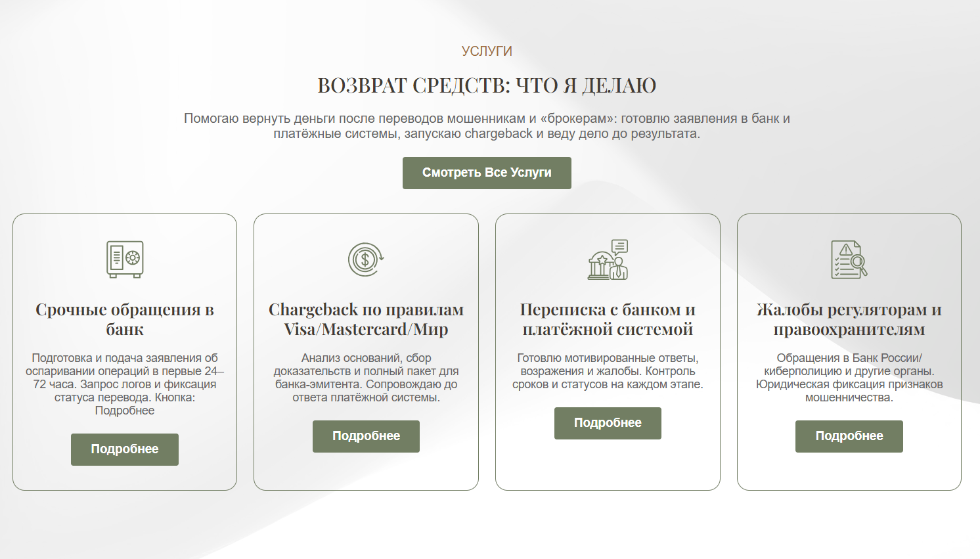Click the safe icon in the first card
Viewport: 980px width, 559px height.
coord(125,259)
